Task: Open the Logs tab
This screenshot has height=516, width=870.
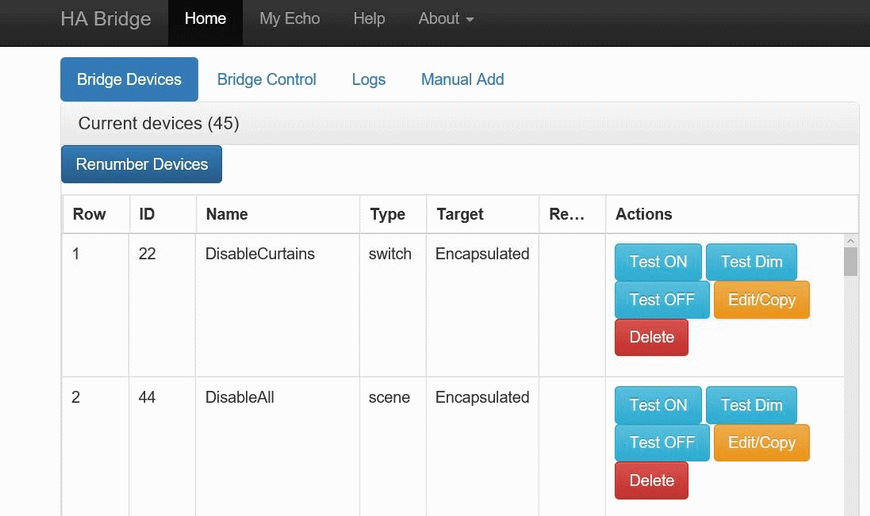Action: (368, 79)
